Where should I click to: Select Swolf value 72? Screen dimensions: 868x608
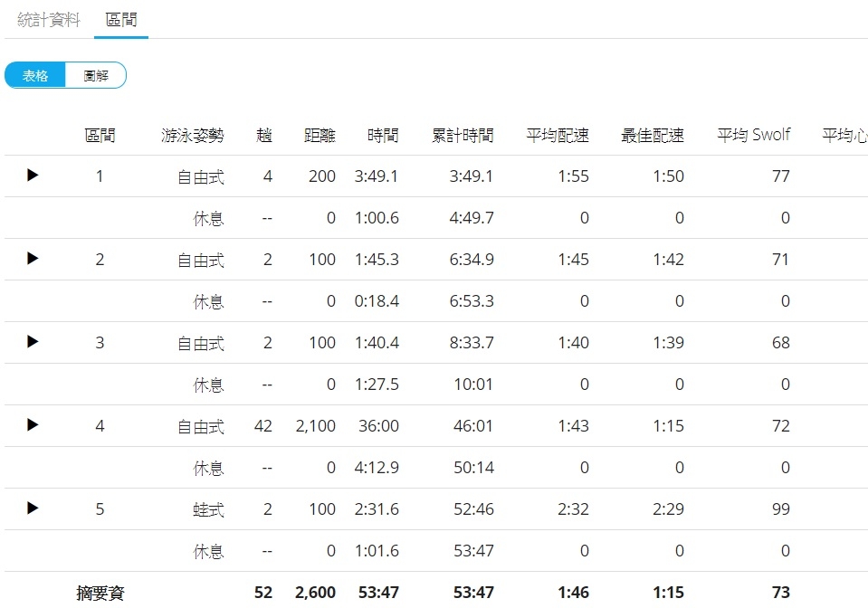(781, 426)
